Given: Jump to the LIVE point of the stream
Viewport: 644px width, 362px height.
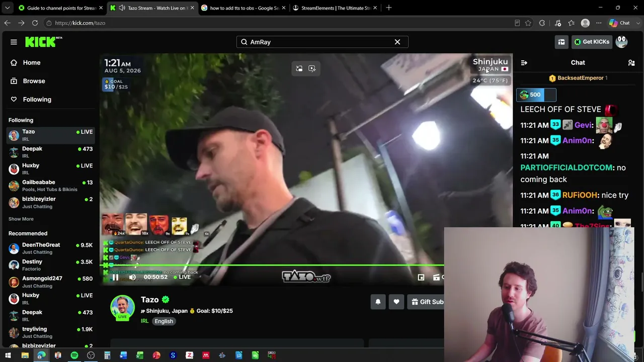Looking at the screenshot, I should tap(183, 277).
